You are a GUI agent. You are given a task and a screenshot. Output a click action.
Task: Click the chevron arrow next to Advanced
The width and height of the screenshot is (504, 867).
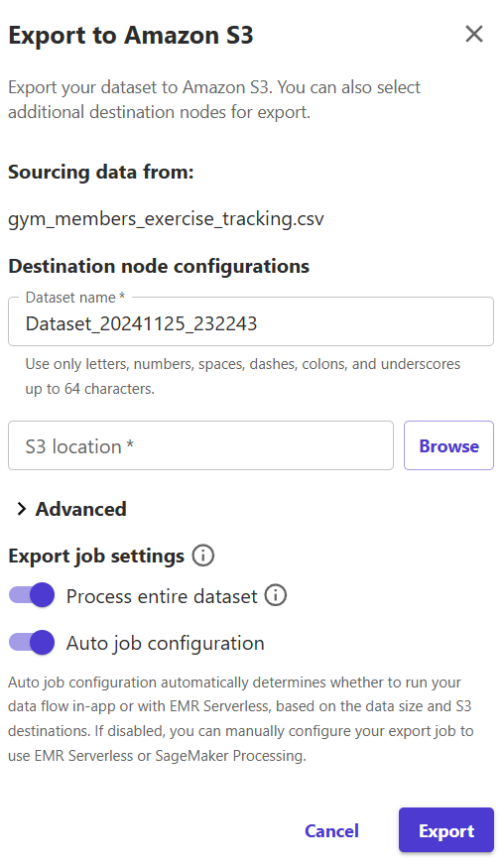(x=22, y=509)
